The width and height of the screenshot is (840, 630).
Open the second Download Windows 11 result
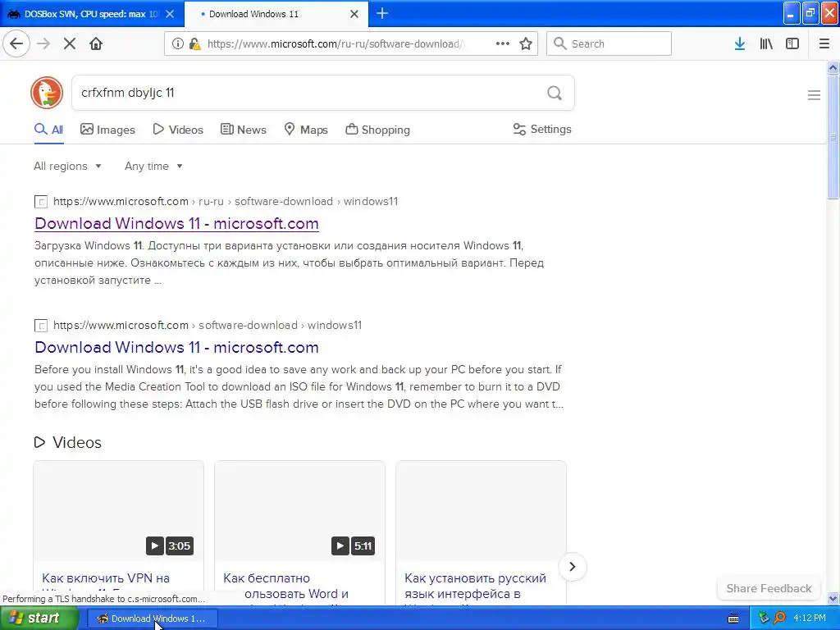coord(176,347)
